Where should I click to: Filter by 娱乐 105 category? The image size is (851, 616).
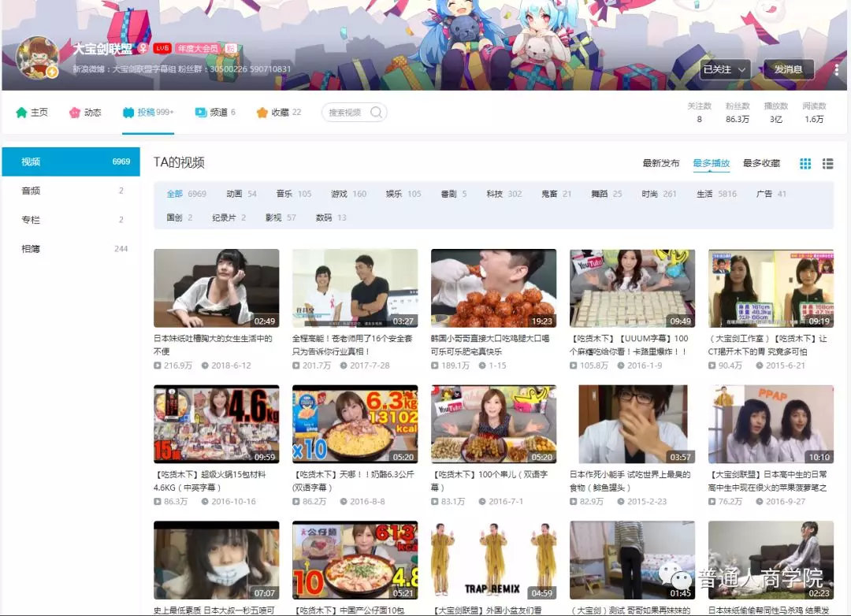click(403, 194)
